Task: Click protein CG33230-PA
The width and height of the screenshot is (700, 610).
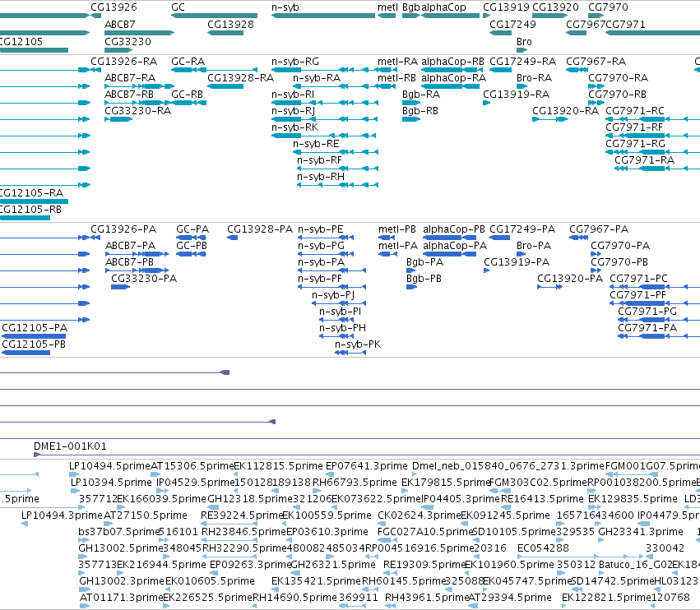Action: [144, 279]
